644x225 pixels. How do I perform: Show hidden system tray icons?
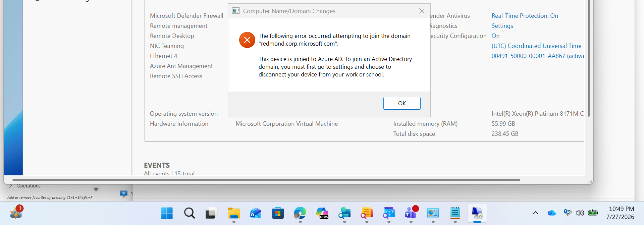536,213
